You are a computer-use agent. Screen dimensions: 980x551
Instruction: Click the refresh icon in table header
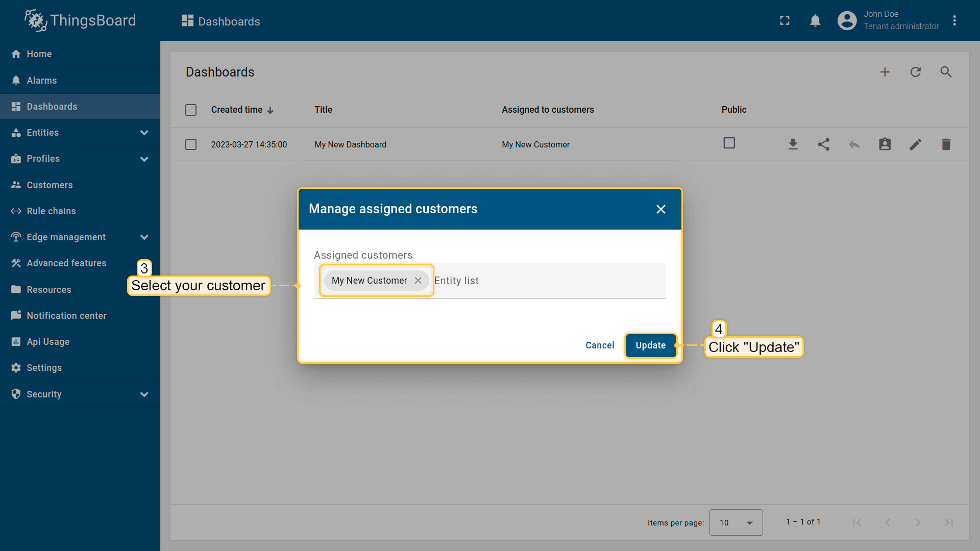(x=915, y=72)
